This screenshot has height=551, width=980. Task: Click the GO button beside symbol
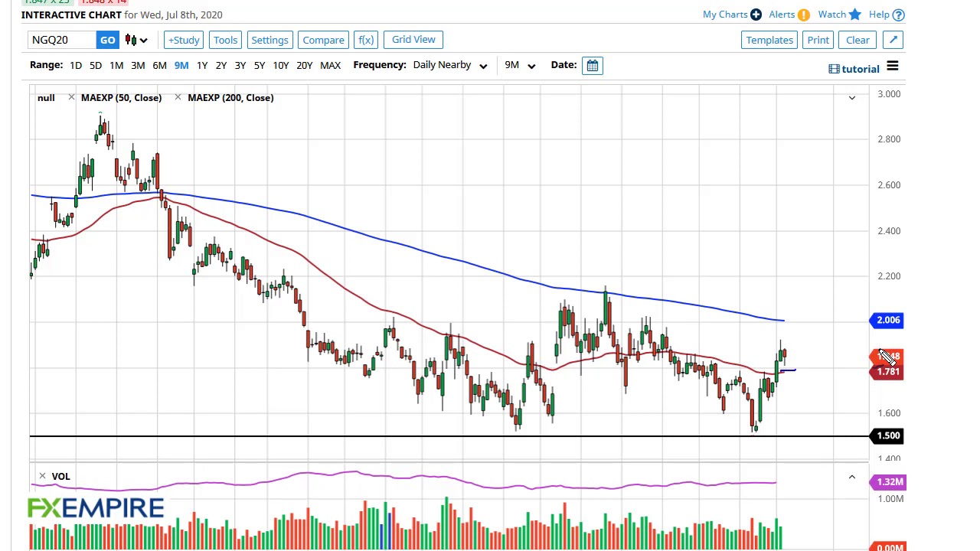point(107,40)
